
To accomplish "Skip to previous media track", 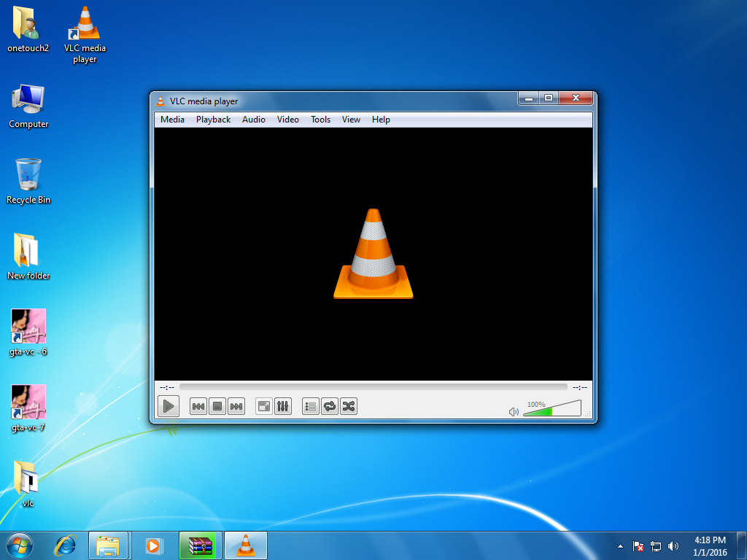I will tap(198, 406).
